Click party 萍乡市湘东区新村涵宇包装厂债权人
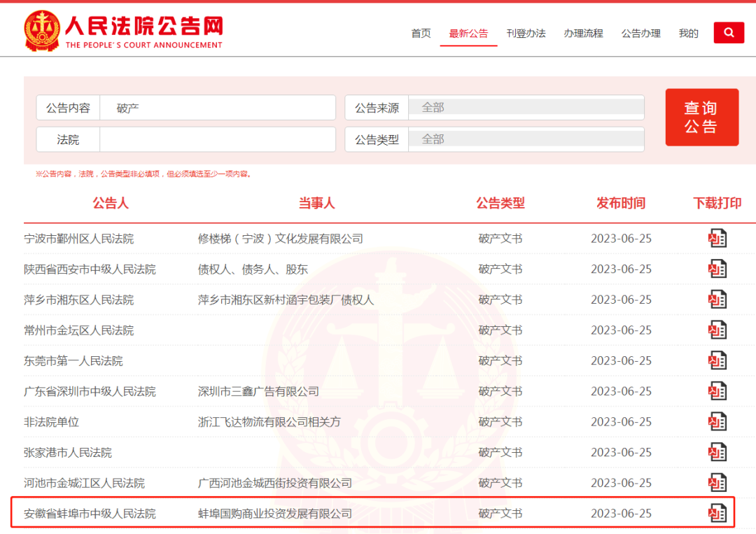This screenshot has height=534, width=756. tap(286, 300)
